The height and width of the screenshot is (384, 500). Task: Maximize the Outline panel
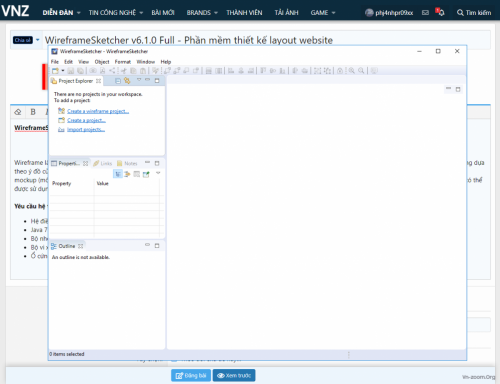pyautogui.click(x=157, y=246)
